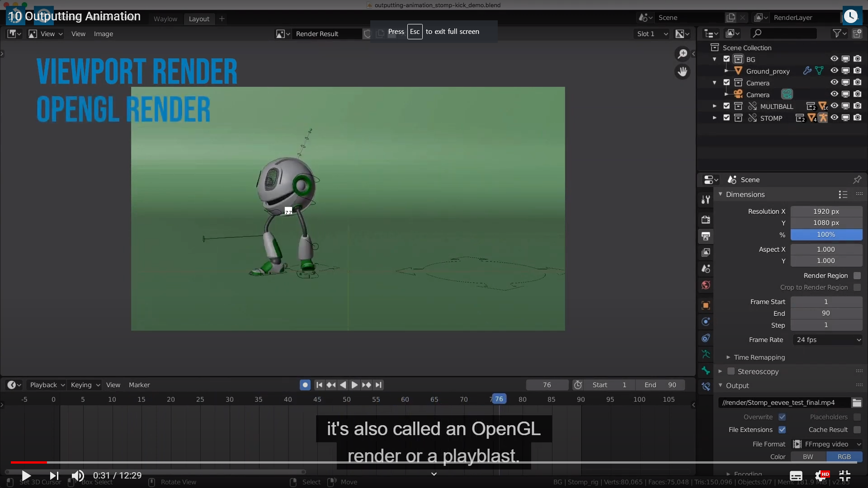
Task: Open the Render properties camera tab
Action: 706,220
